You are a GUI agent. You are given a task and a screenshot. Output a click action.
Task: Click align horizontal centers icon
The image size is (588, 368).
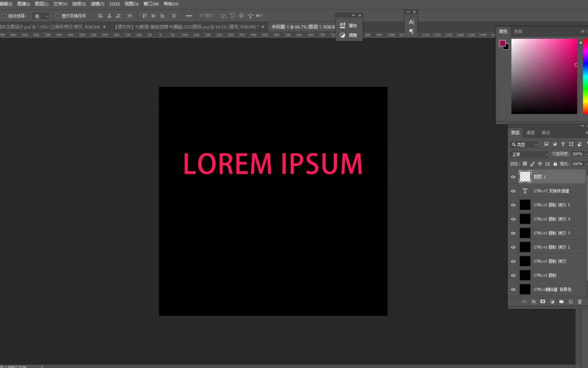coord(109,16)
